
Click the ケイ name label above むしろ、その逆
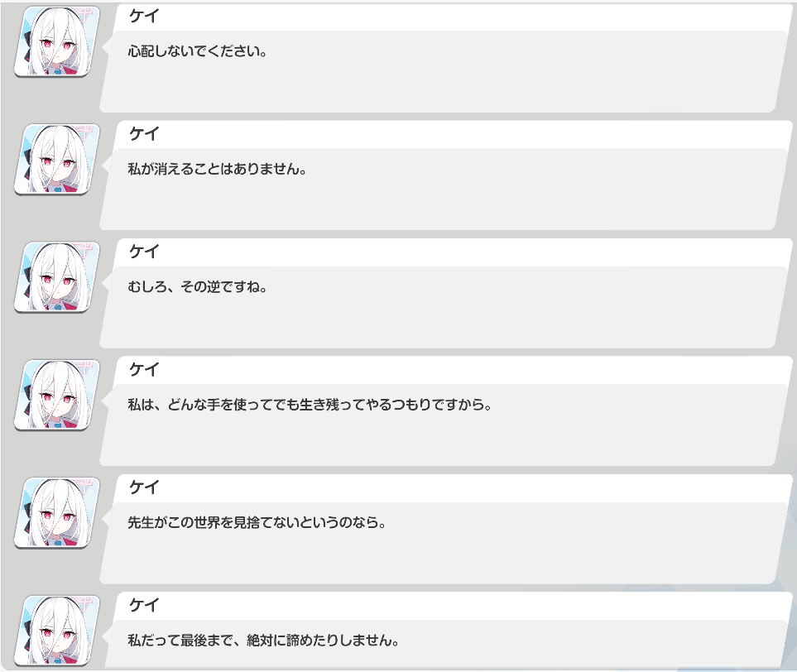pos(144,252)
